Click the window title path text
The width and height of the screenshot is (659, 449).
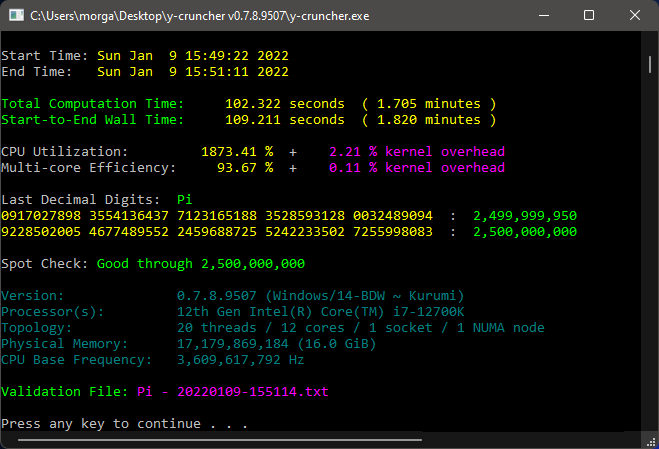[x=200, y=16]
